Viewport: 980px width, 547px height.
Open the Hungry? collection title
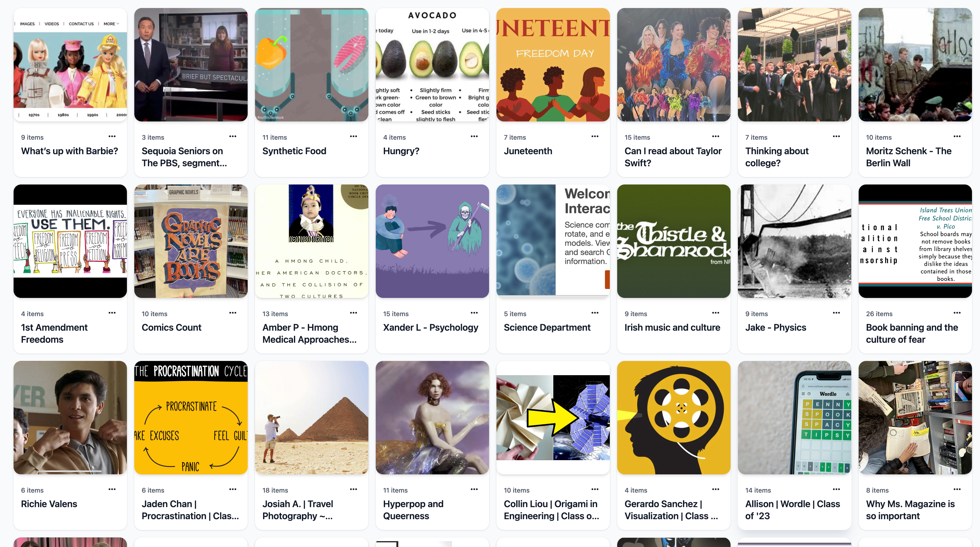coord(401,151)
